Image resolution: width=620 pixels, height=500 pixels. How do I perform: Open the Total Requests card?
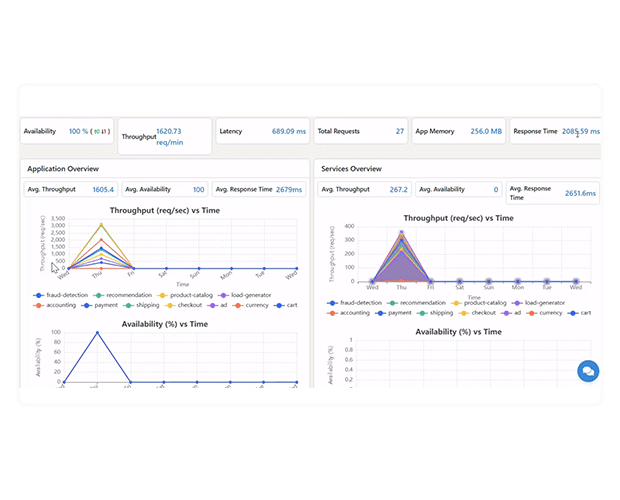[360, 131]
